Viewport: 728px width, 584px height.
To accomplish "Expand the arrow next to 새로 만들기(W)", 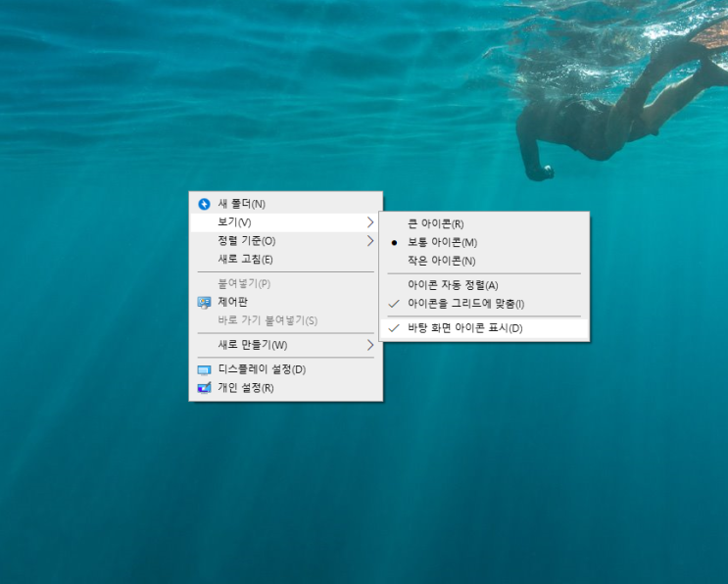I will pos(370,345).
